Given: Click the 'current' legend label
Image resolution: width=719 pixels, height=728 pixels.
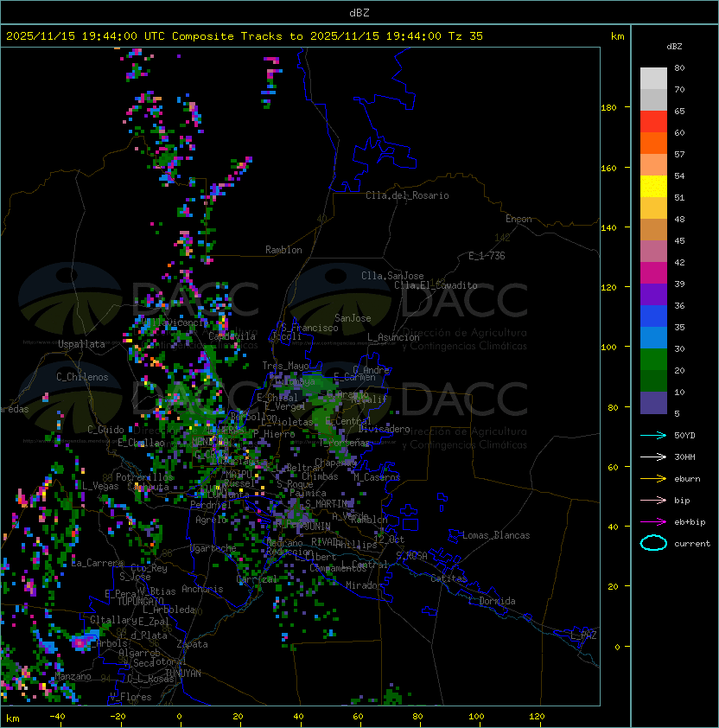Looking at the screenshot, I should [x=692, y=544].
